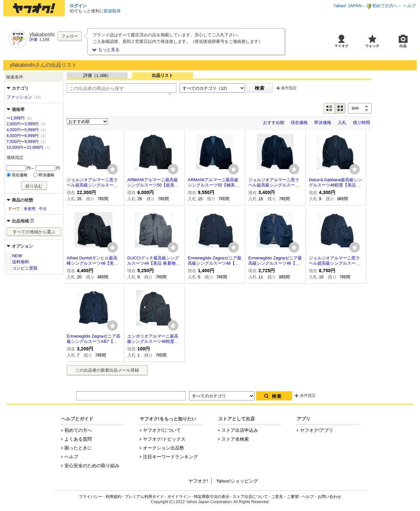
Task: Click the minimum price input field
Action: [16, 168]
